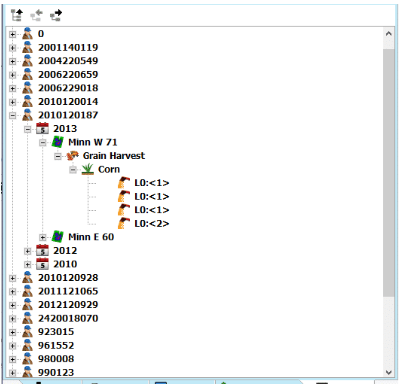Click the first L0:<1> corn load icon
This screenshot has height=391, width=399.
click(124, 183)
